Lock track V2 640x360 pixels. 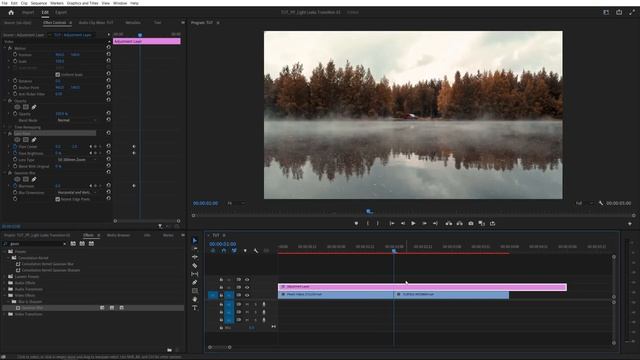[221, 287]
